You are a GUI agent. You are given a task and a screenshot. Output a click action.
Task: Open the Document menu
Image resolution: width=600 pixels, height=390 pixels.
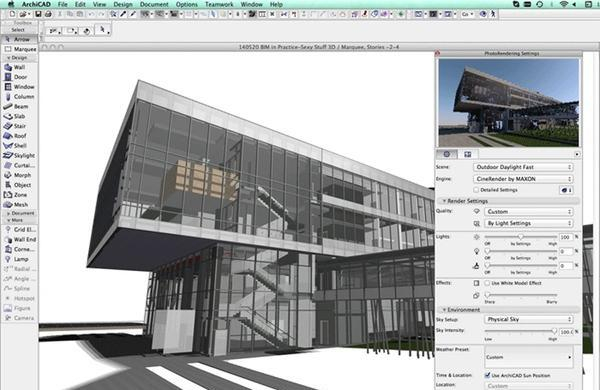tap(154, 4)
